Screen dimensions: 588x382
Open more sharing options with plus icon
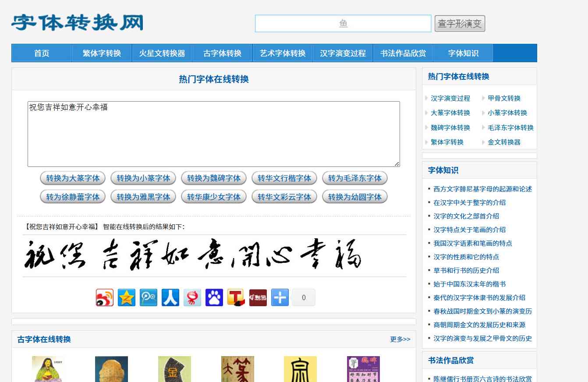[280, 297]
